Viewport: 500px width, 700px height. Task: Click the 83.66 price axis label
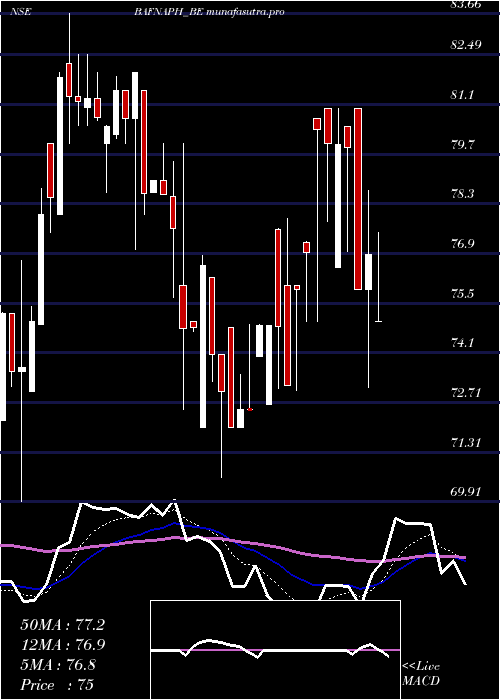coord(467,4)
